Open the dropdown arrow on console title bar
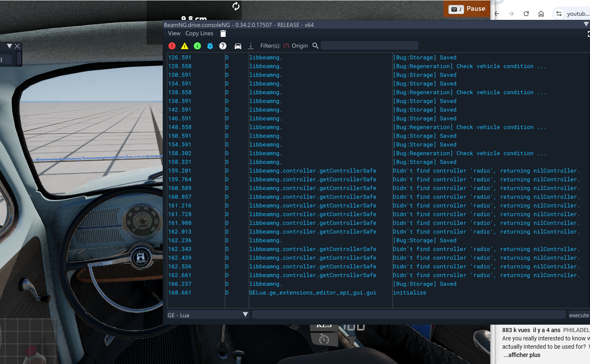590x364 pixels. (x=586, y=24)
